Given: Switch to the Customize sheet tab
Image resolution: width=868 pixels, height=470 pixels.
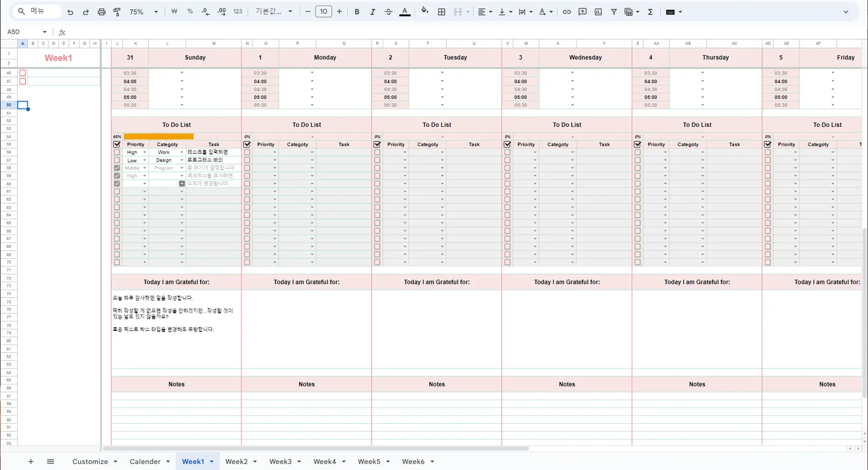Looking at the screenshot, I should click(x=90, y=461).
